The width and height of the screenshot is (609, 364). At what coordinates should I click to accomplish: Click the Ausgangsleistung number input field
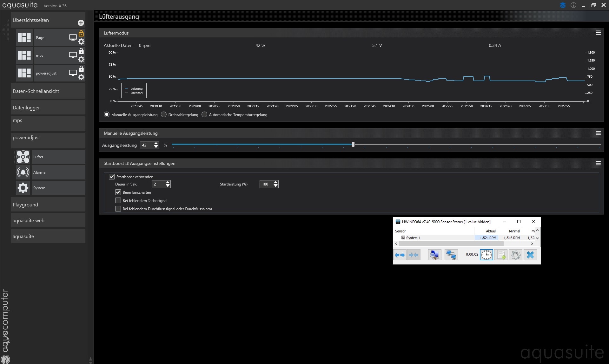[x=146, y=145]
